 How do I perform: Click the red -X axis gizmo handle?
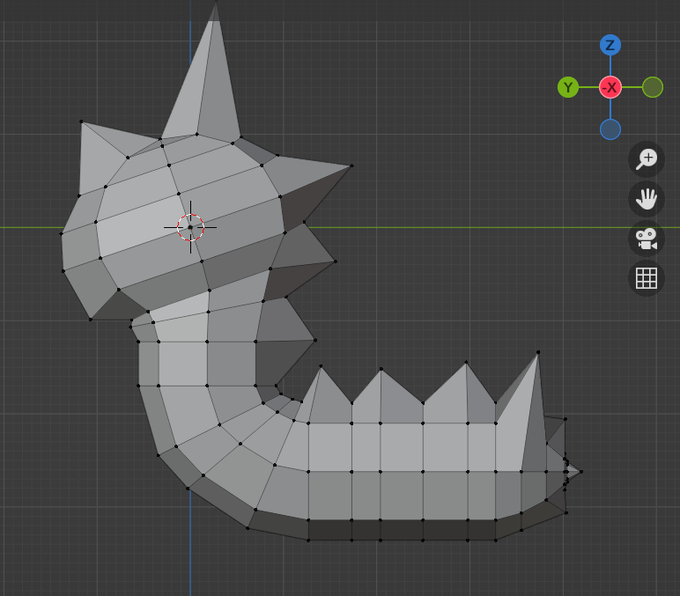tap(610, 88)
